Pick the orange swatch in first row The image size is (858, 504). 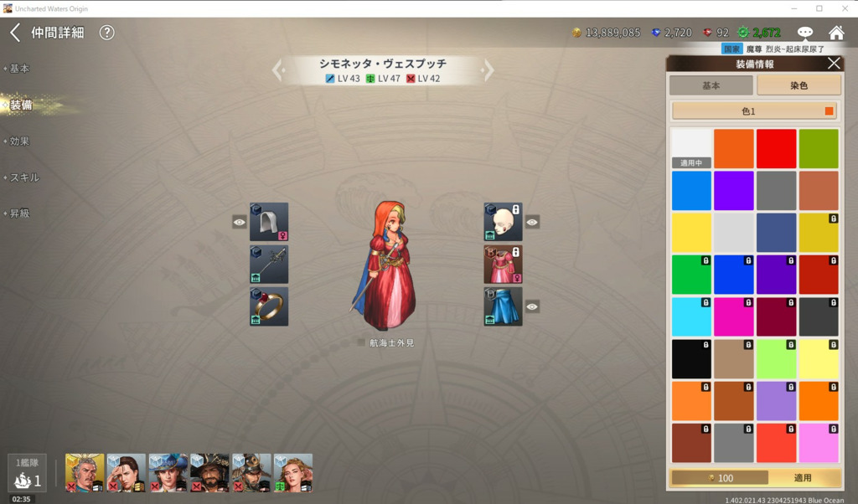pos(734,148)
